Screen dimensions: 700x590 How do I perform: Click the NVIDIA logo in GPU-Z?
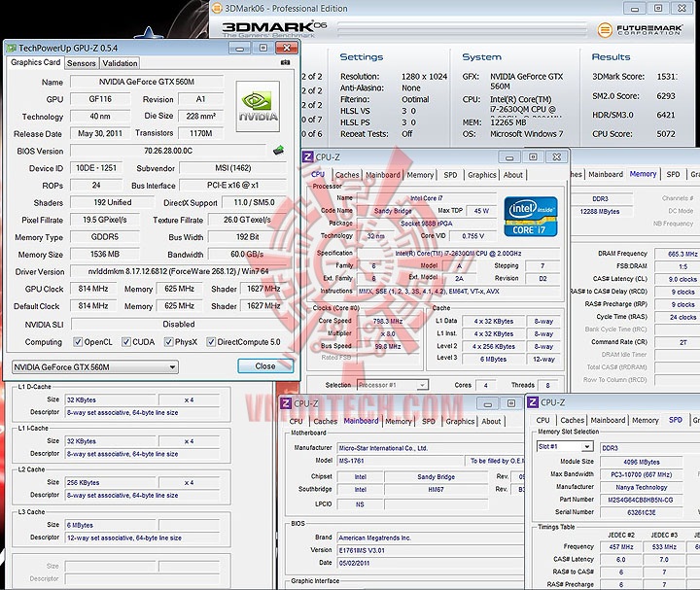point(258,106)
